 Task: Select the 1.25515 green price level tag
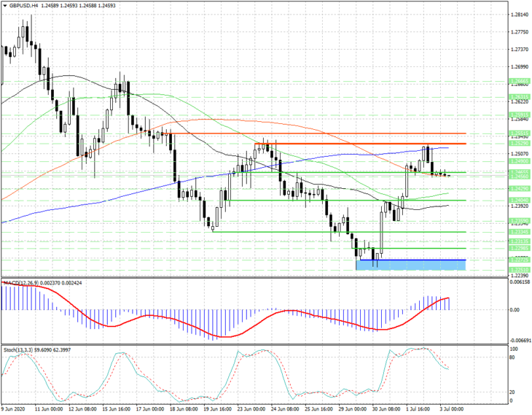[520, 133]
